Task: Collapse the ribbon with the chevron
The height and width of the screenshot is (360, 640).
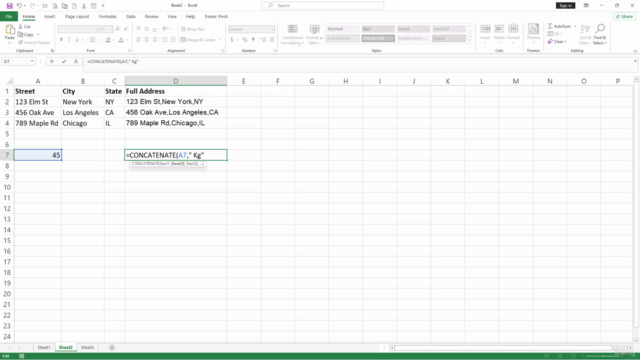Action: coord(635,51)
